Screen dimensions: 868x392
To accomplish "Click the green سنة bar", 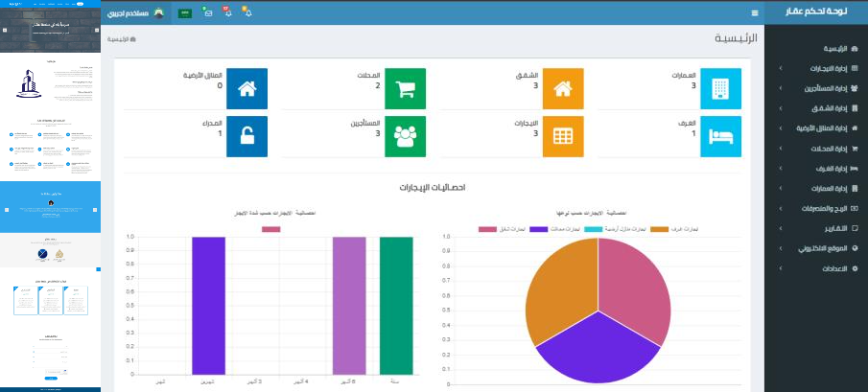I will [x=396, y=306].
